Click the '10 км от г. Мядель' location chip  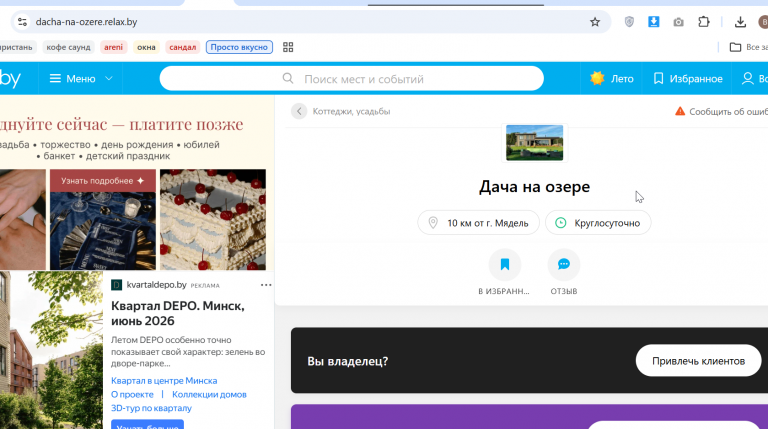click(479, 223)
